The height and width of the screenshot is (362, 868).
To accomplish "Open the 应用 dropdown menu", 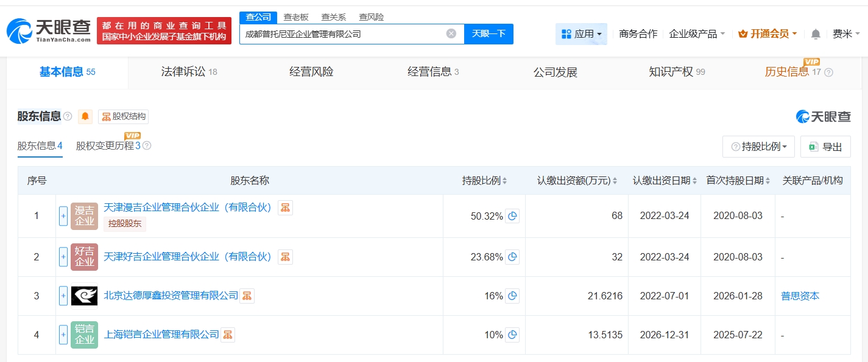I will coord(581,34).
